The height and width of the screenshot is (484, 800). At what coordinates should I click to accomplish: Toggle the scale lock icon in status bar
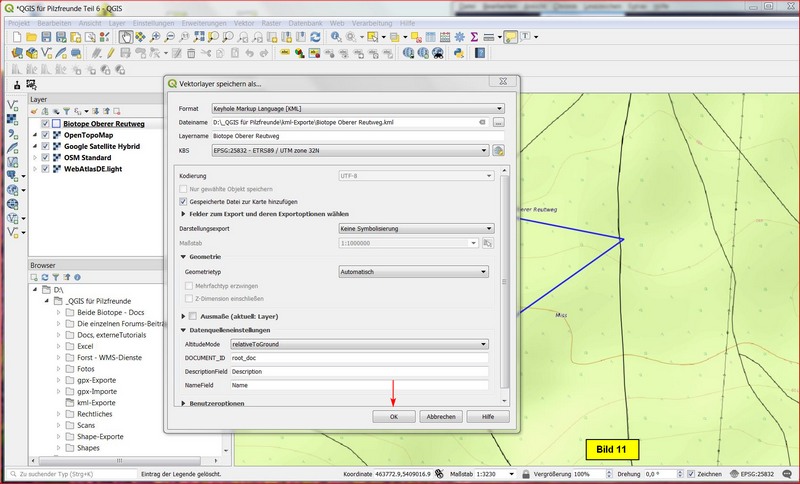pos(526,474)
